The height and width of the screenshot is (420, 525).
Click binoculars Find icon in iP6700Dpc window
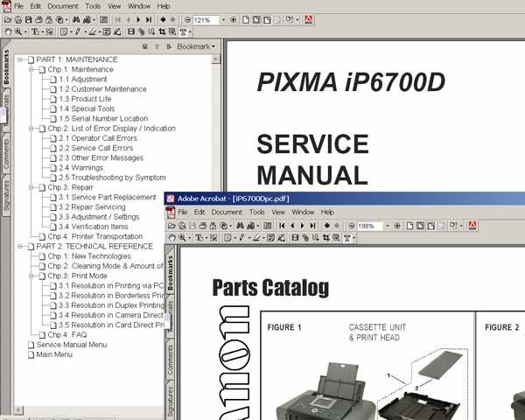pyautogui.click(x=240, y=226)
